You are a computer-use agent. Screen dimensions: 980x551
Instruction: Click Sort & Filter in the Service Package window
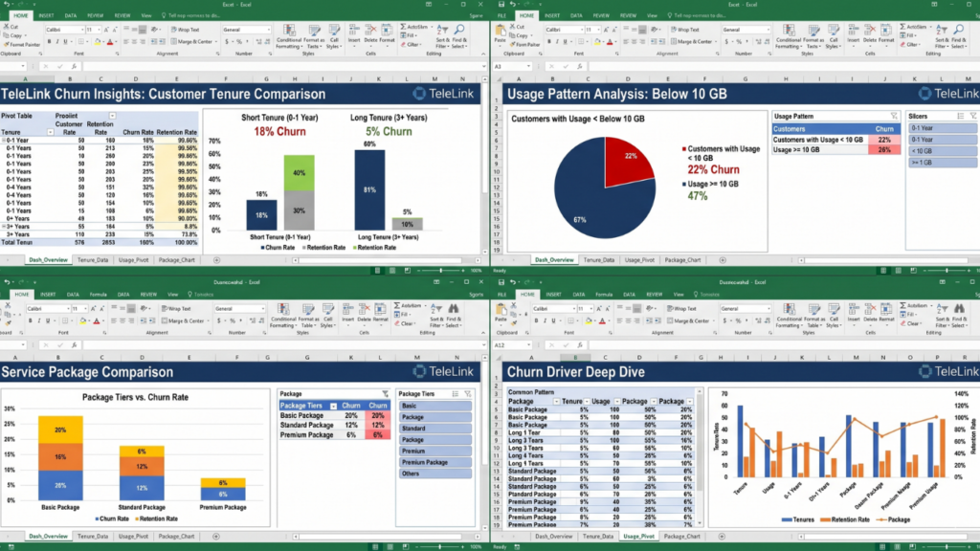click(436, 316)
